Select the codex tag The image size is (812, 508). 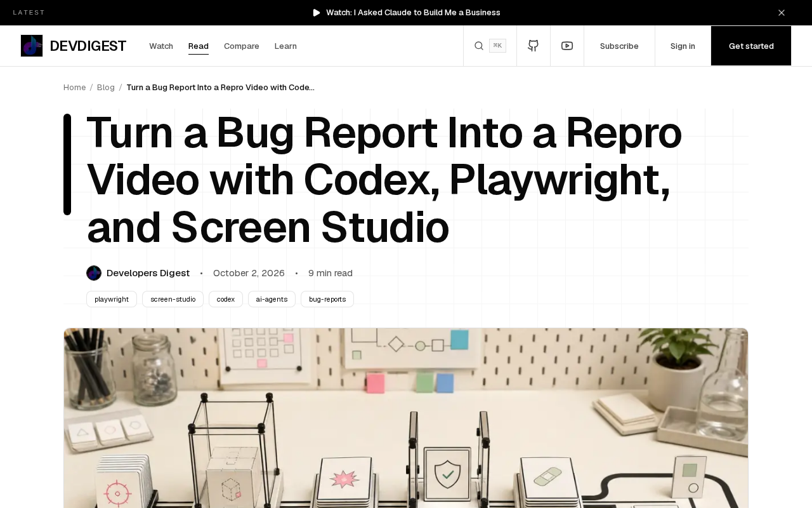click(226, 299)
